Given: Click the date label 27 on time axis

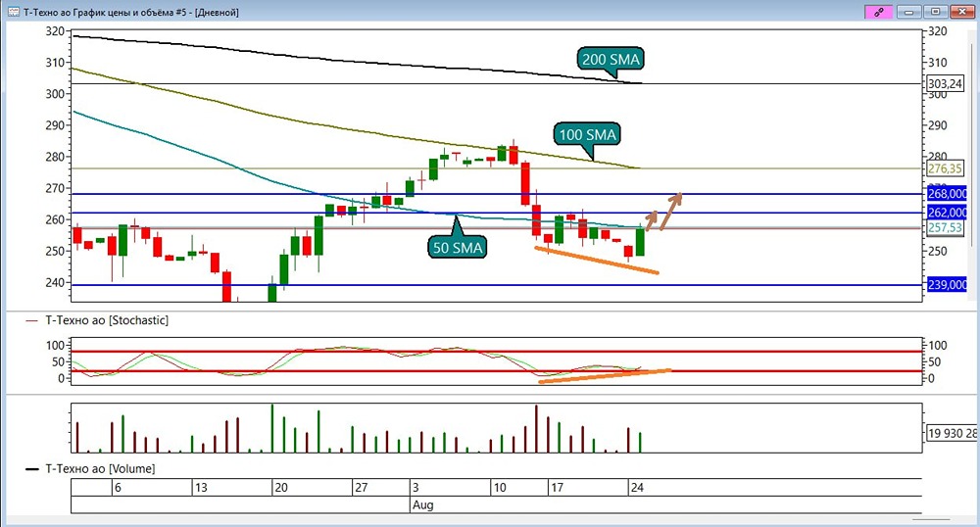Looking at the screenshot, I should coord(362,488).
